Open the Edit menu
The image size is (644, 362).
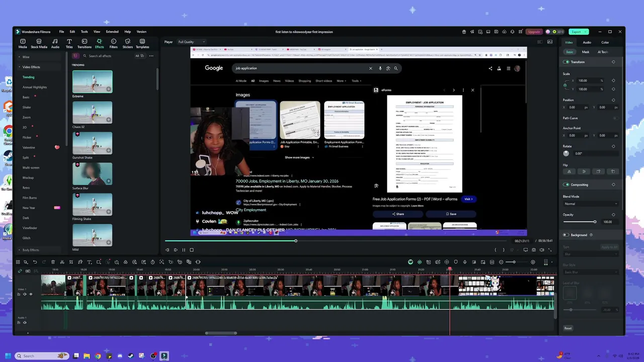[72, 32]
